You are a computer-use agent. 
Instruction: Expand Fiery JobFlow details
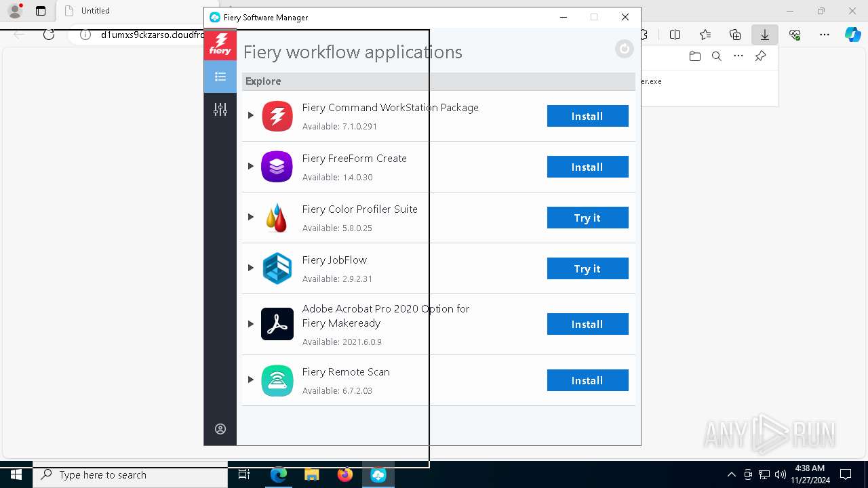(x=250, y=268)
